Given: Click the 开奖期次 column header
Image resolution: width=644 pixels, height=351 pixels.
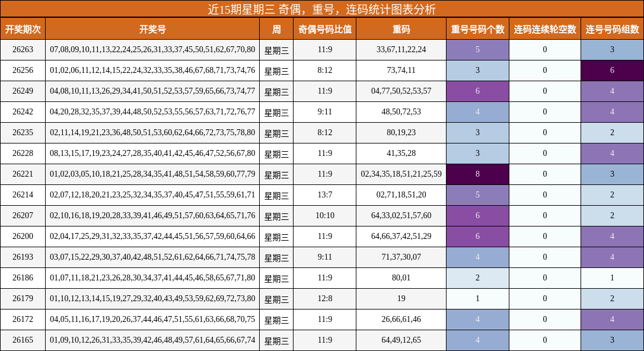Looking at the screenshot, I should (x=23, y=28).
